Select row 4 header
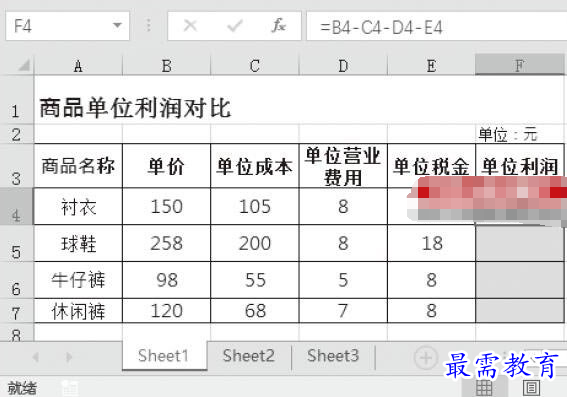The width and height of the screenshot is (567, 397). 17,206
